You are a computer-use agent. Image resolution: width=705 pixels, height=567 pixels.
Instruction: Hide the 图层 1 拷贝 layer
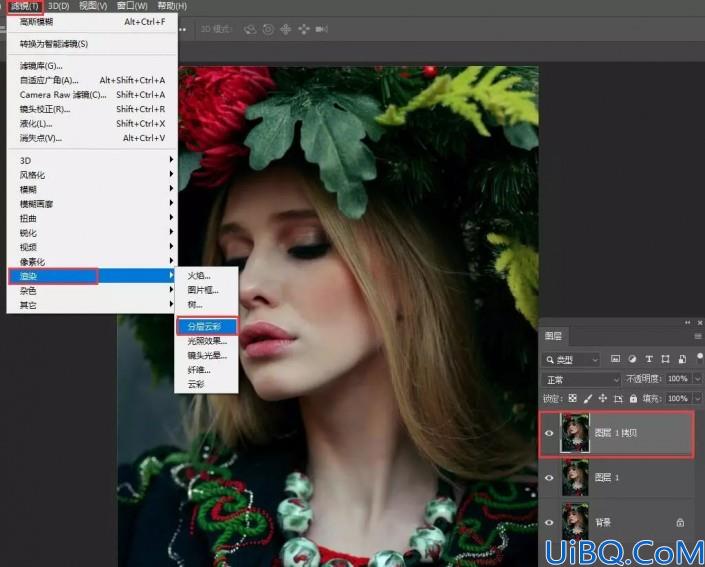point(549,433)
